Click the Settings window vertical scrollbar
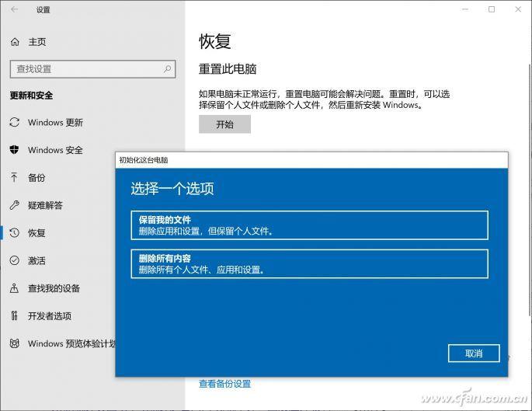 (530, 190)
